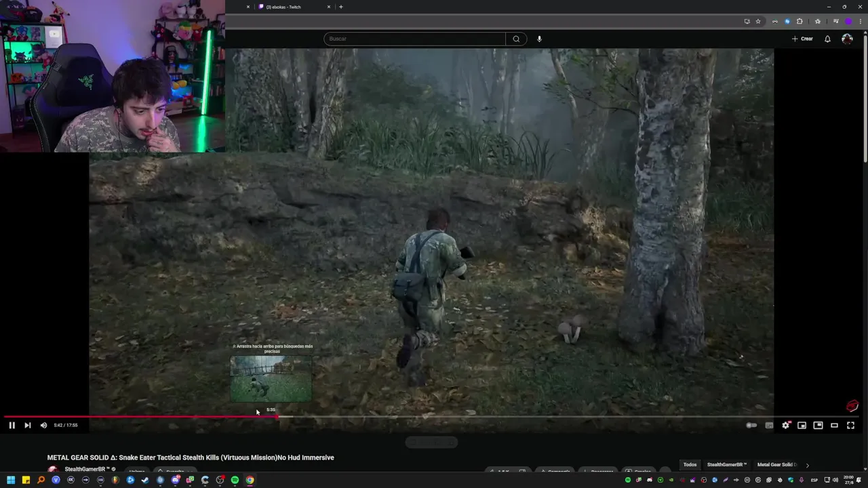
Task: Open system volume tray icon
Action: (835, 480)
